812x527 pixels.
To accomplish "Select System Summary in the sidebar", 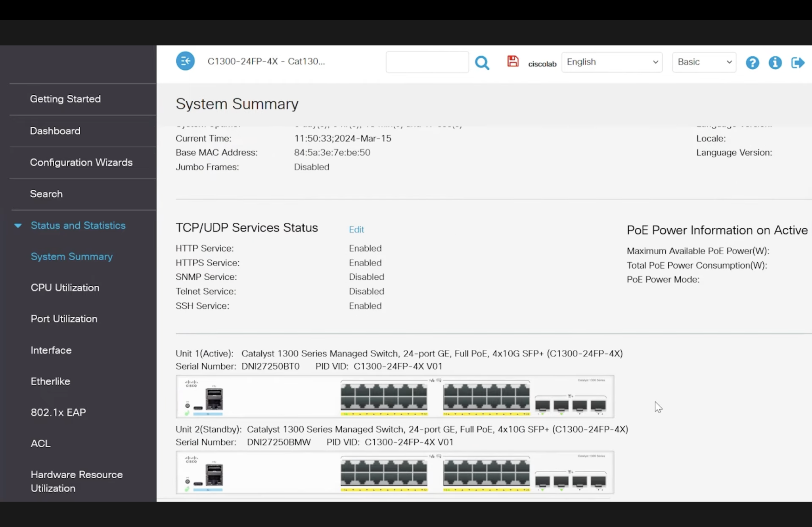I will (72, 256).
